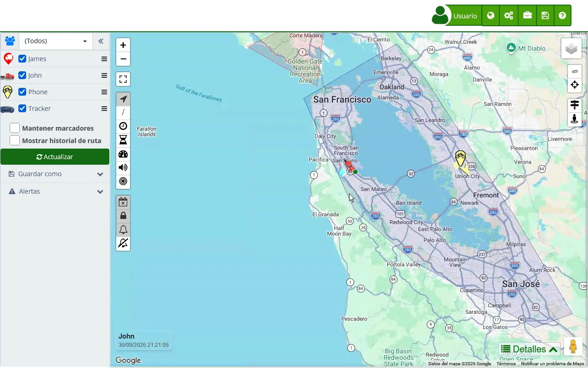Expand the Detalles panel
The height and width of the screenshot is (368, 588).
pyautogui.click(x=529, y=349)
